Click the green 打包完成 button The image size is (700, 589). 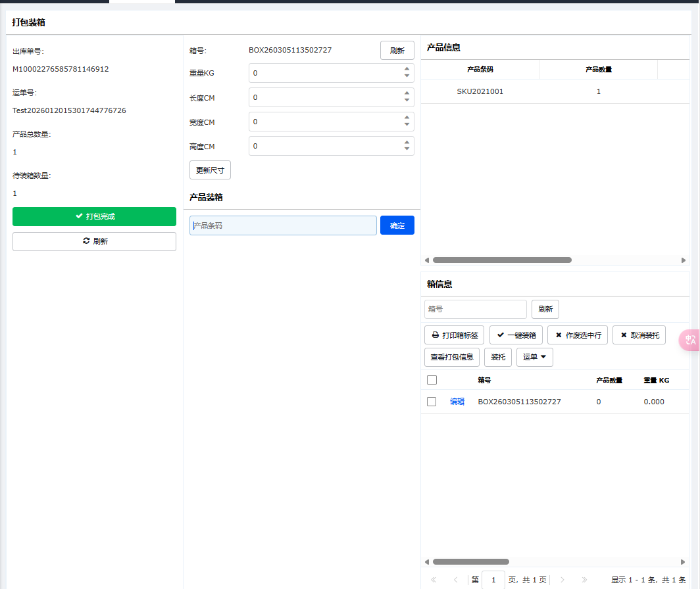point(94,216)
